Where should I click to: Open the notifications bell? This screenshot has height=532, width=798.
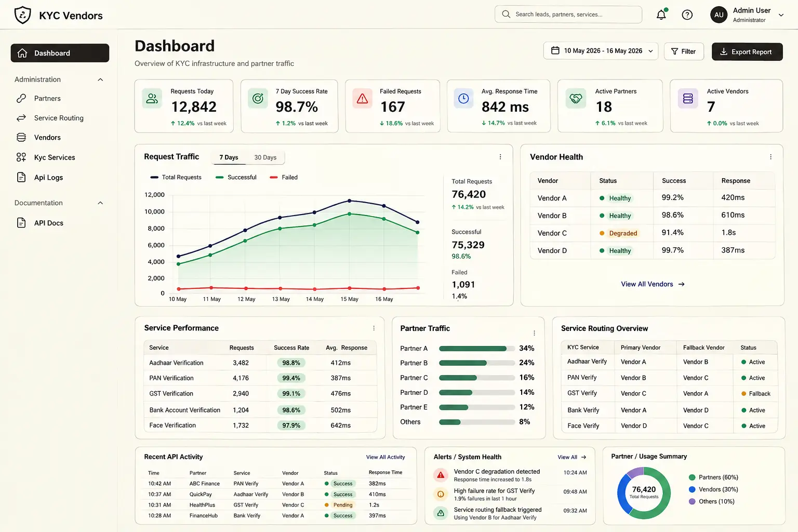[x=661, y=15]
